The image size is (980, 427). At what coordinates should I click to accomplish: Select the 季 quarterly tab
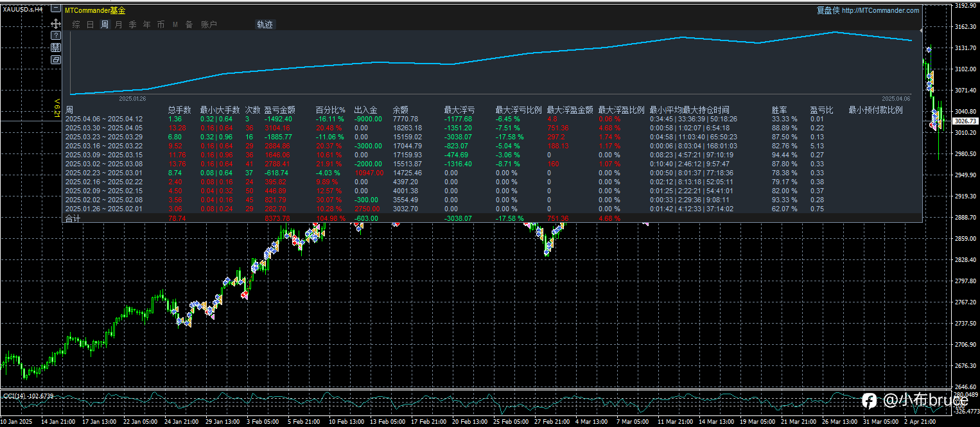[132, 24]
